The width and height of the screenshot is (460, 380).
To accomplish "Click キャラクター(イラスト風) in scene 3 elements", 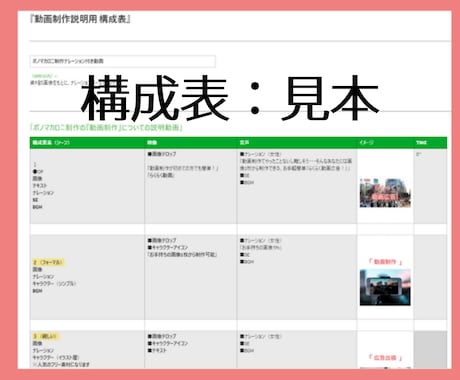I will [56, 358].
